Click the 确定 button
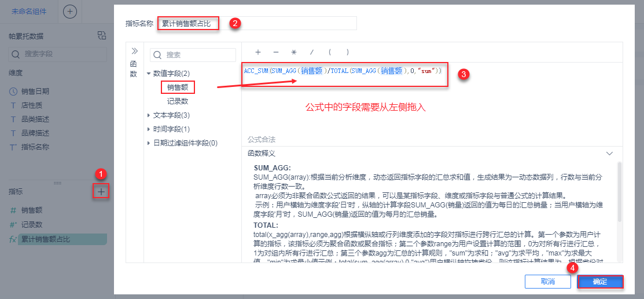Viewport: 644px width, 299px height. click(600, 282)
